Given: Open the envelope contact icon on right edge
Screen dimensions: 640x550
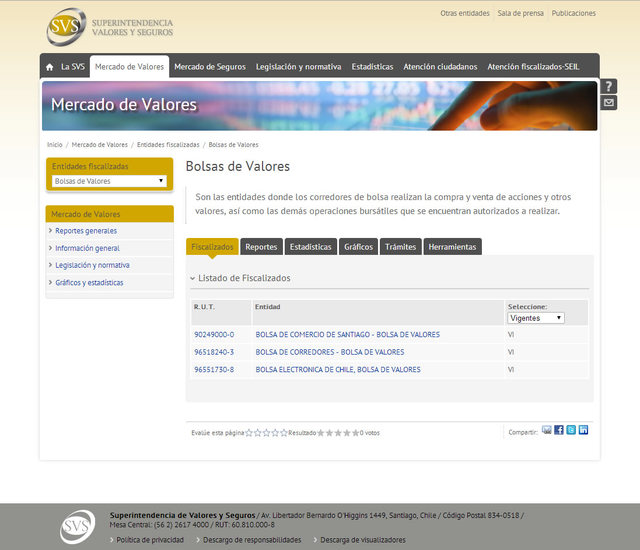Looking at the screenshot, I should coord(608,102).
